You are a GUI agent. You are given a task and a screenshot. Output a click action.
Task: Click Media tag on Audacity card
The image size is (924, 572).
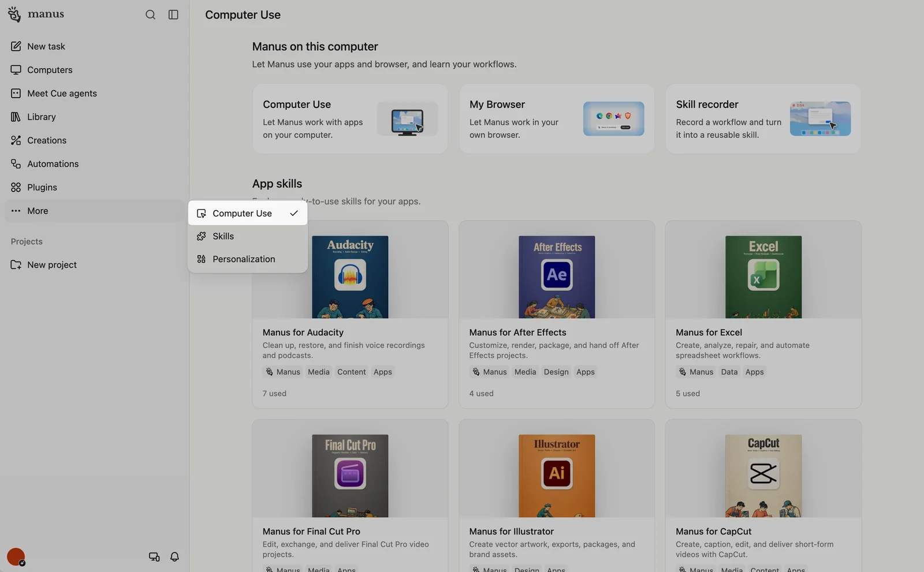pos(319,372)
